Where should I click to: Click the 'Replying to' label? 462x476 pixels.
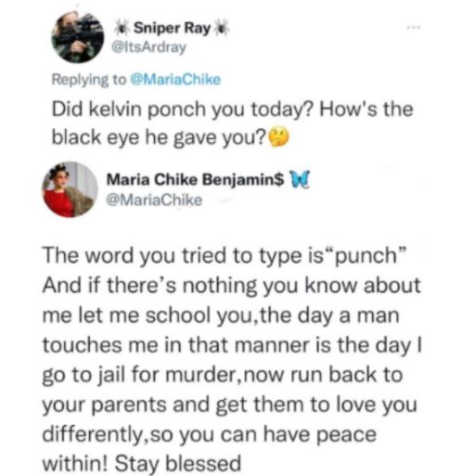pyautogui.click(x=89, y=80)
